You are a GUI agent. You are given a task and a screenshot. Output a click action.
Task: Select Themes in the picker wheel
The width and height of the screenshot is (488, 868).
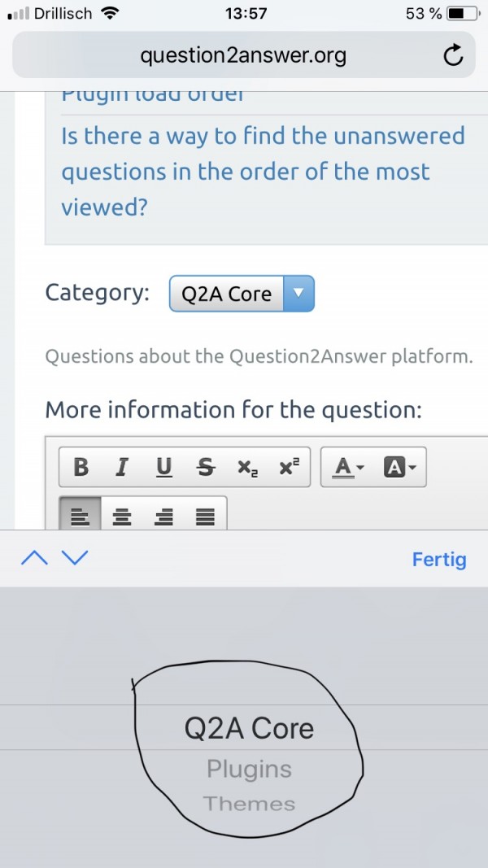coord(249,804)
